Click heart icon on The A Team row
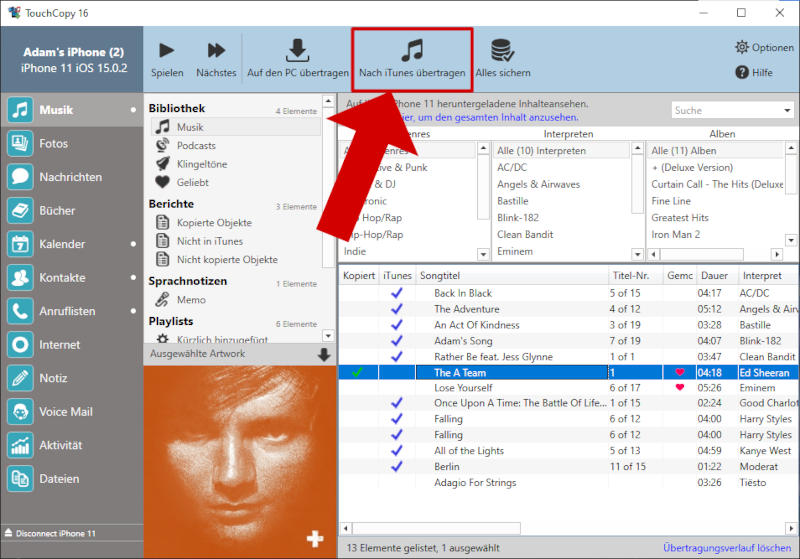800x559 pixels. tap(679, 372)
